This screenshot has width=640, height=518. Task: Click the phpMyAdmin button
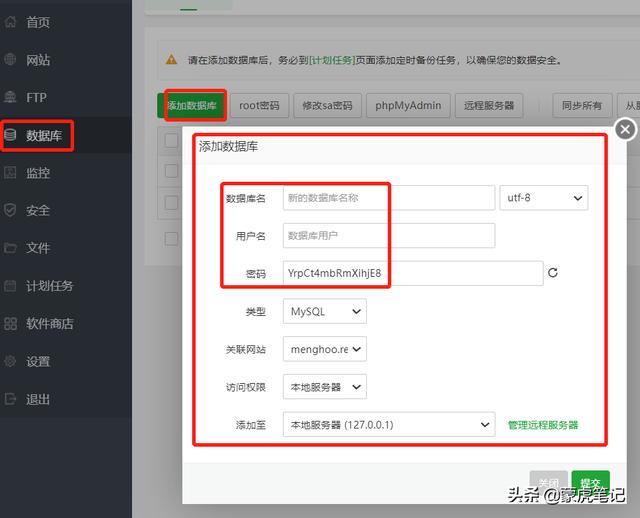pyautogui.click(x=406, y=105)
